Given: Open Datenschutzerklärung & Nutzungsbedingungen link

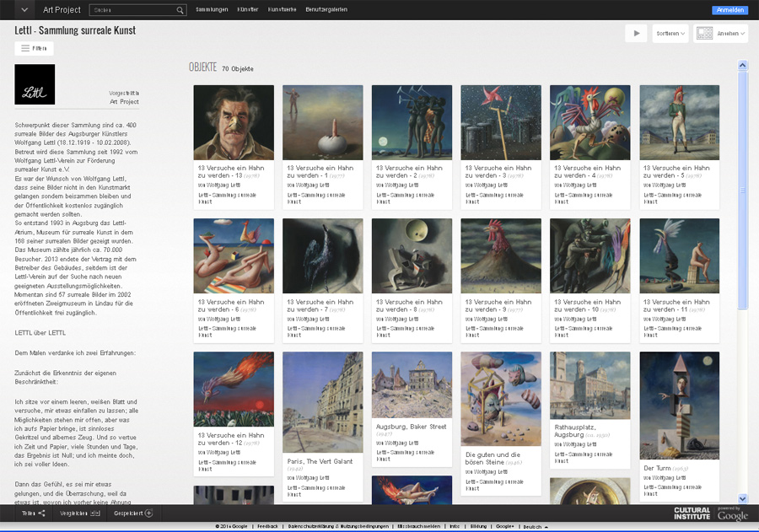Looking at the screenshot, I should (x=338, y=526).
